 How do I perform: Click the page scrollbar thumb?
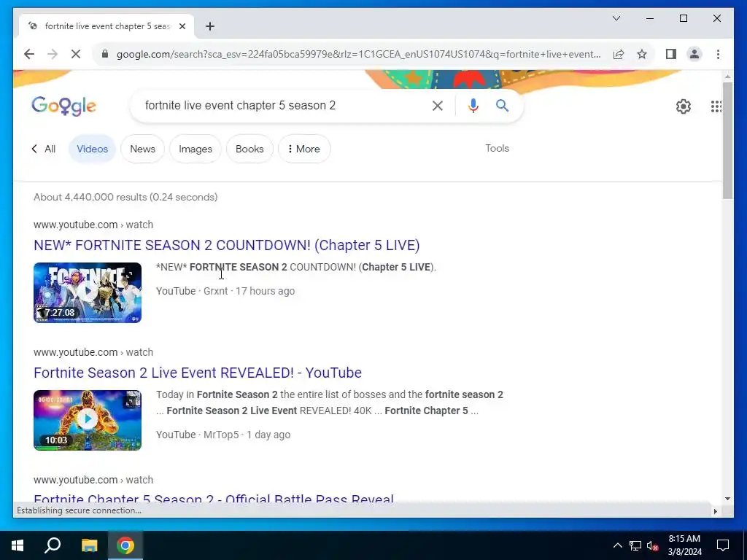coord(727,141)
